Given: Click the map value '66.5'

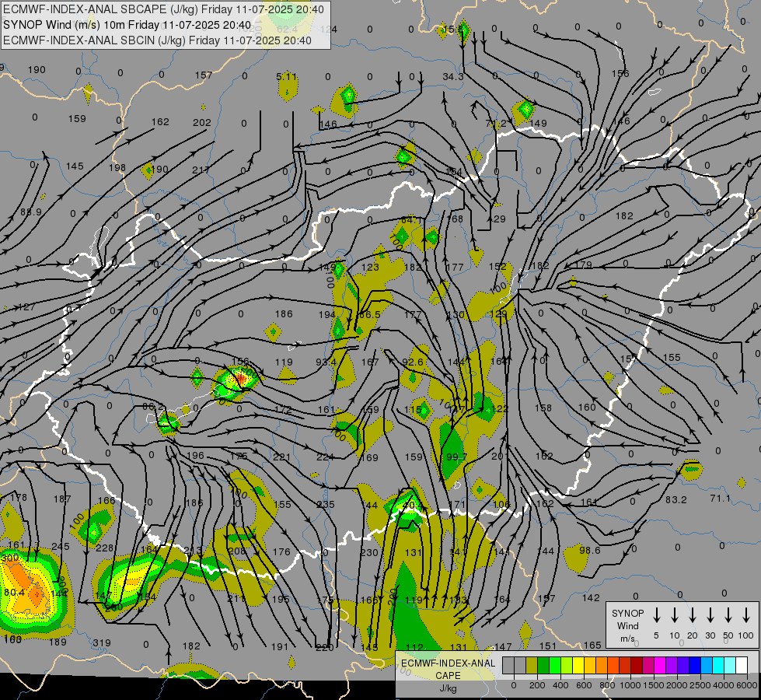Looking at the screenshot, I should point(369,315).
